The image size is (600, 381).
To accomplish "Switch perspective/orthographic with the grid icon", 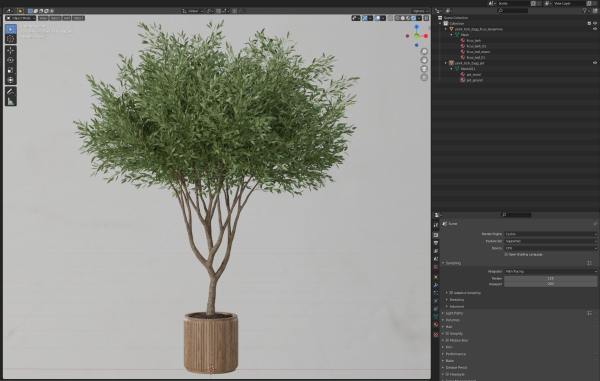I will pyautogui.click(x=424, y=78).
